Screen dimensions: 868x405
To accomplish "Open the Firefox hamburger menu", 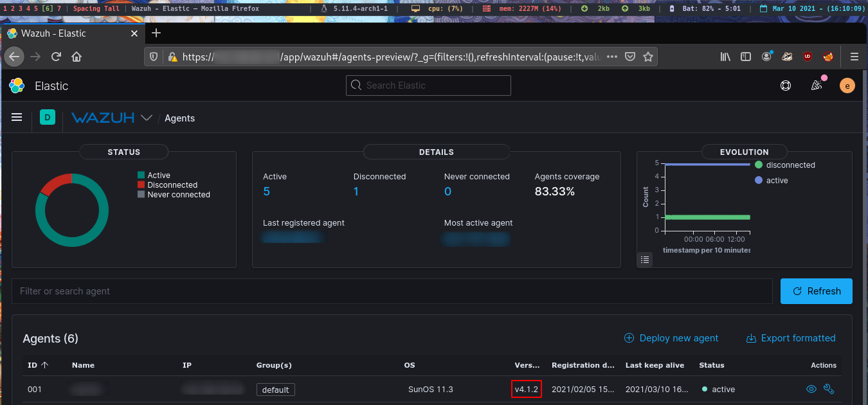I will tap(854, 57).
